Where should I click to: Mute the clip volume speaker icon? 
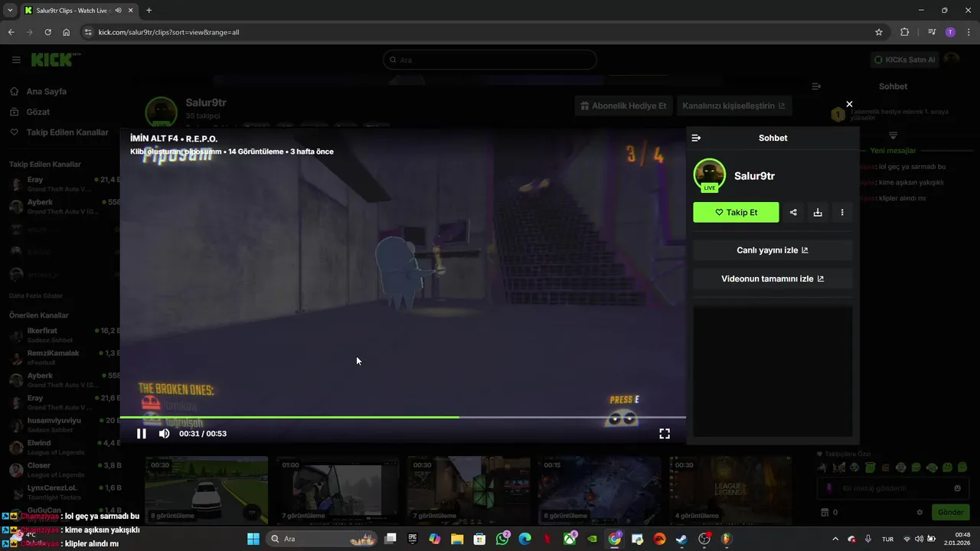click(164, 434)
